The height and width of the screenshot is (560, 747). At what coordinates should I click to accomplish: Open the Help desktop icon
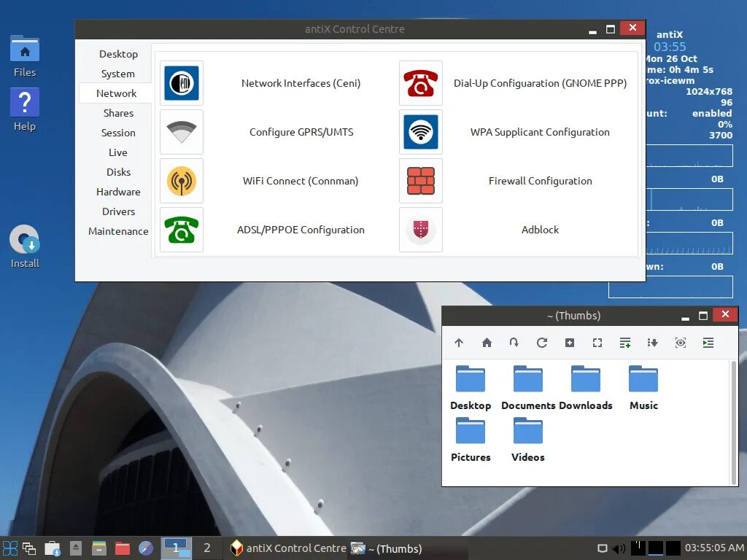(25, 109)
